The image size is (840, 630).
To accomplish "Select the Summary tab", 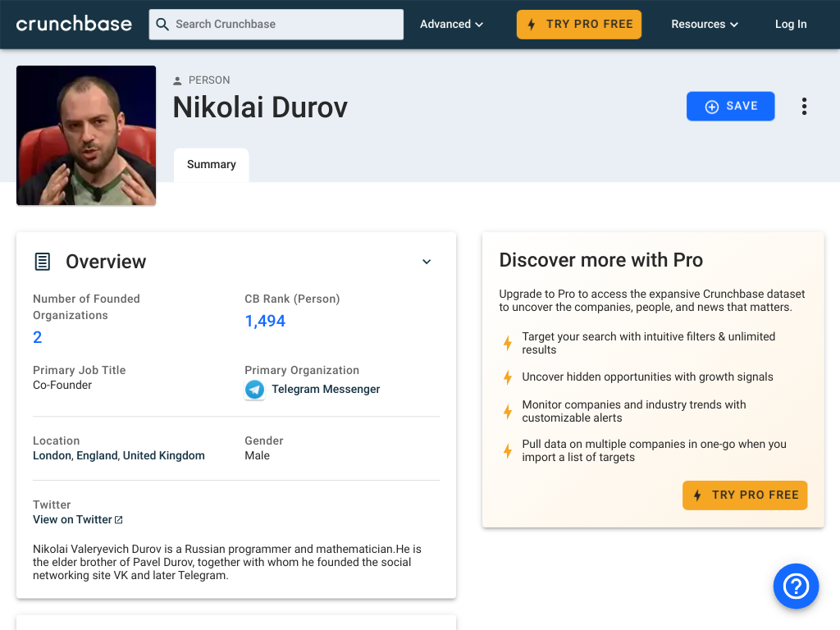I will pyautogui.click(x=211, y=164).
